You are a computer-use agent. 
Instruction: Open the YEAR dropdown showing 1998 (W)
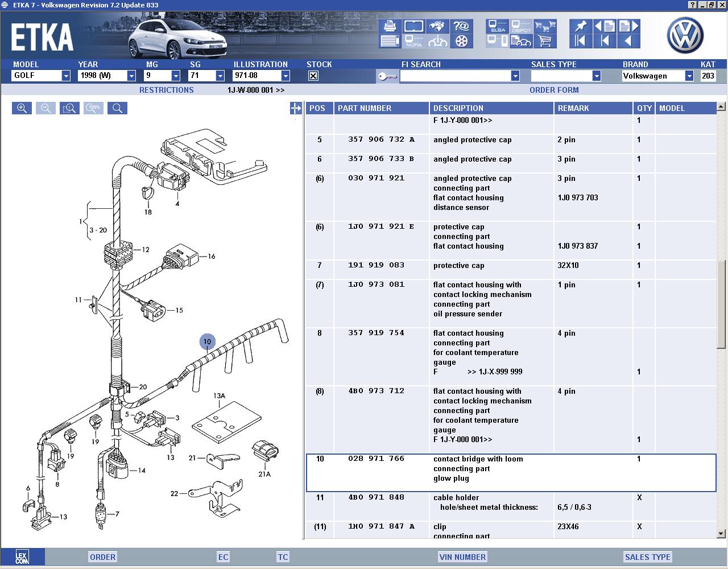pyautogui.click(x=131, y=76)
